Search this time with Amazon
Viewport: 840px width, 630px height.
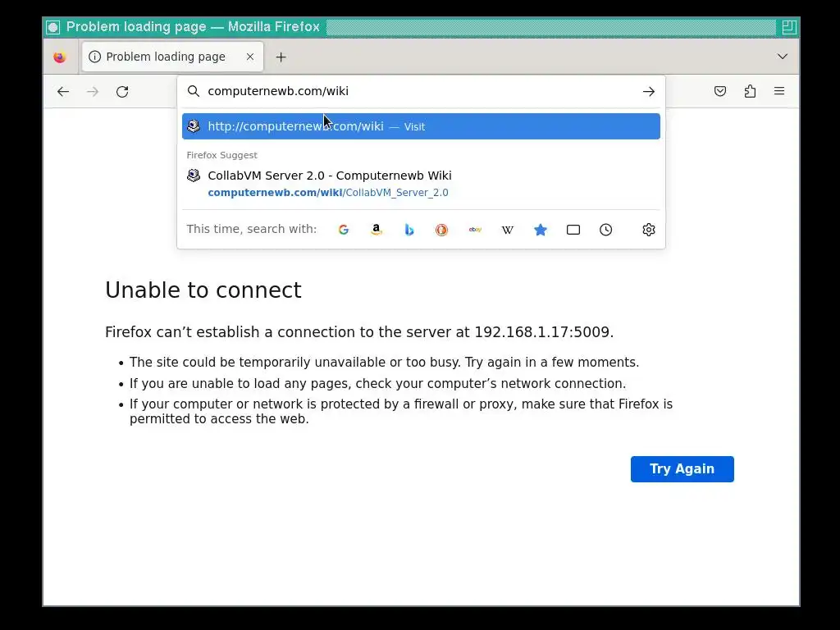tap(377, 230)
